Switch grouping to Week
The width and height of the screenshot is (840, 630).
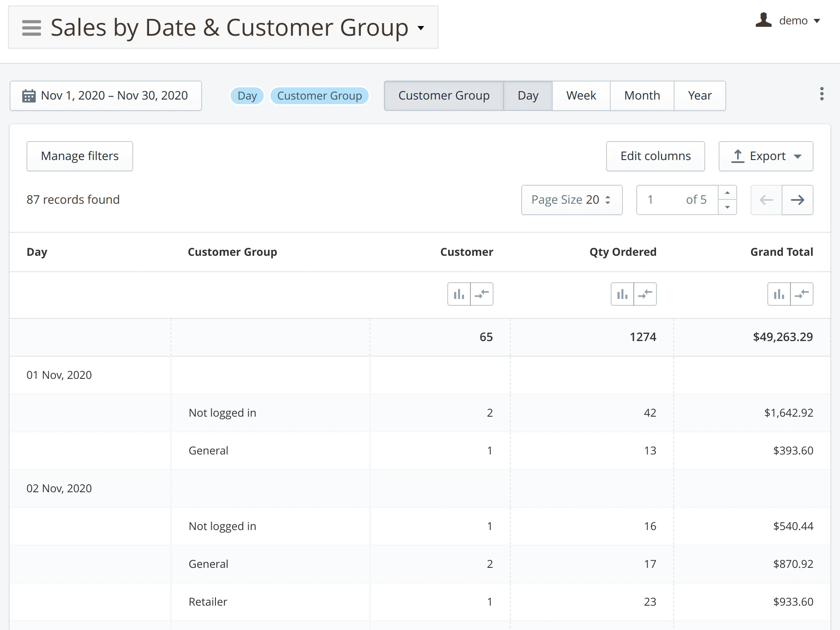(581, 96)
